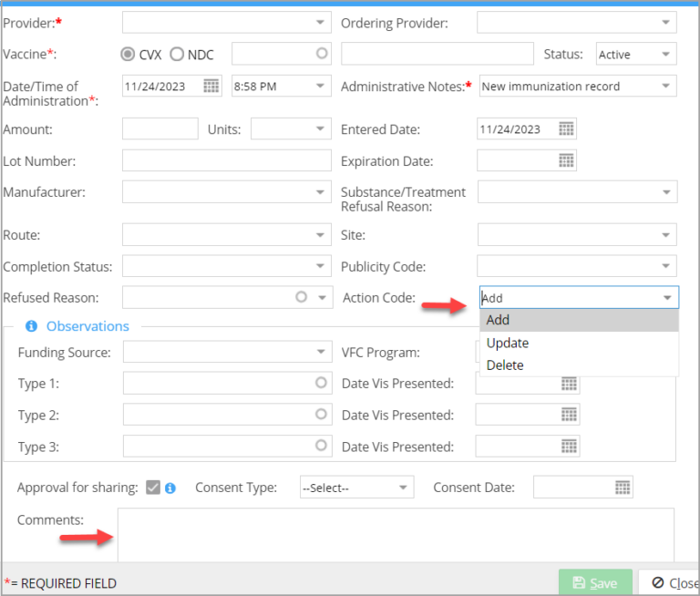Choose Update from Action Code list
The width and height of the screenshot is (700, 596).
point(508,343)
